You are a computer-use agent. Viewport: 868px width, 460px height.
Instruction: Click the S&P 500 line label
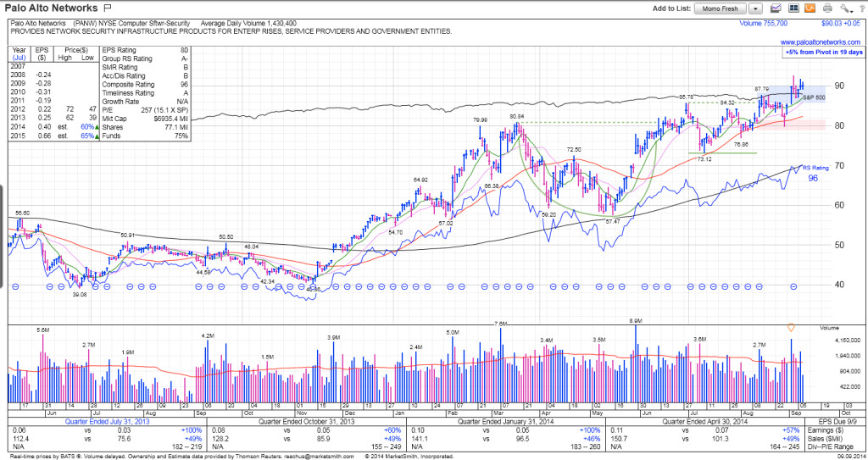point(815,97)
